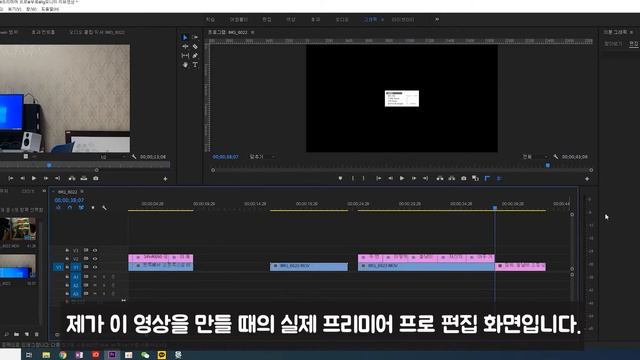Toggle sync lock on V1 track
The height and width of the screenshot is (360, 640).
click(86, 267)
